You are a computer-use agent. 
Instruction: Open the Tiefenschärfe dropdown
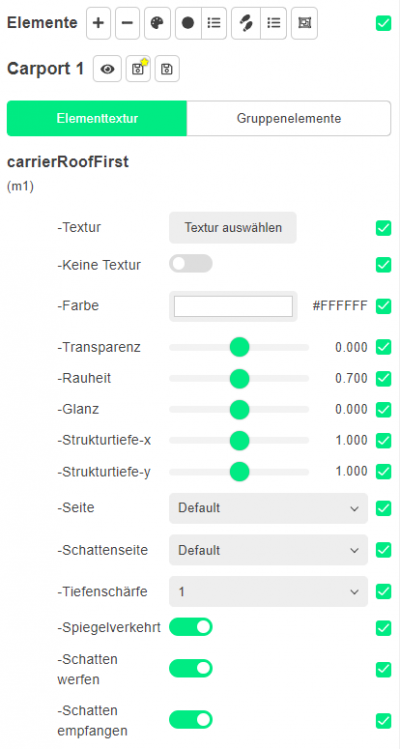pos(269,592)
